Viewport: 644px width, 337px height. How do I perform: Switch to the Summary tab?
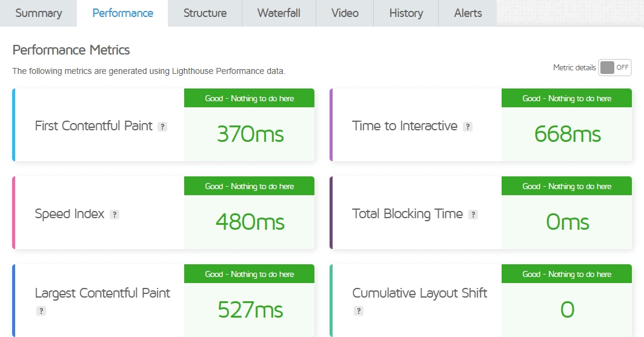(x=39, y=13)
